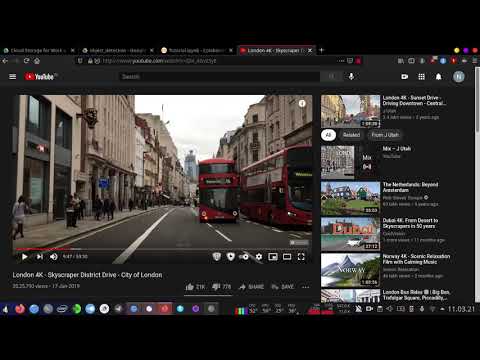Enter fullscreen mode
Image resolution: width=480 pixels, height=360 pixels.
pos(301,257)
